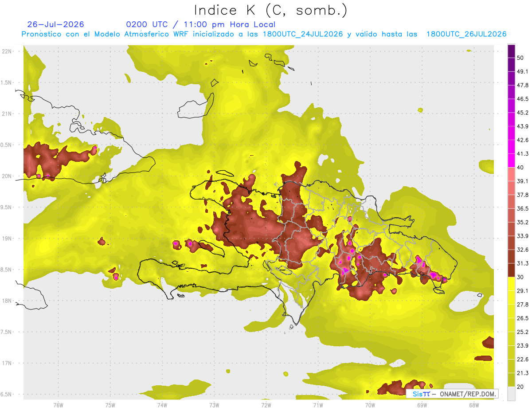Click the WRF model initialization description line
Screen dimensions: 532x411
pos(264,34)
